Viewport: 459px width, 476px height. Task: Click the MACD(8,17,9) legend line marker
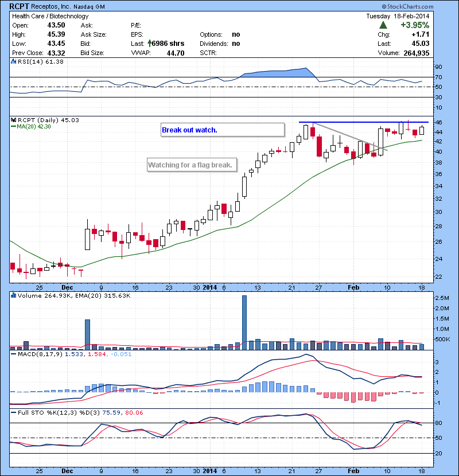tap(13, 354)
